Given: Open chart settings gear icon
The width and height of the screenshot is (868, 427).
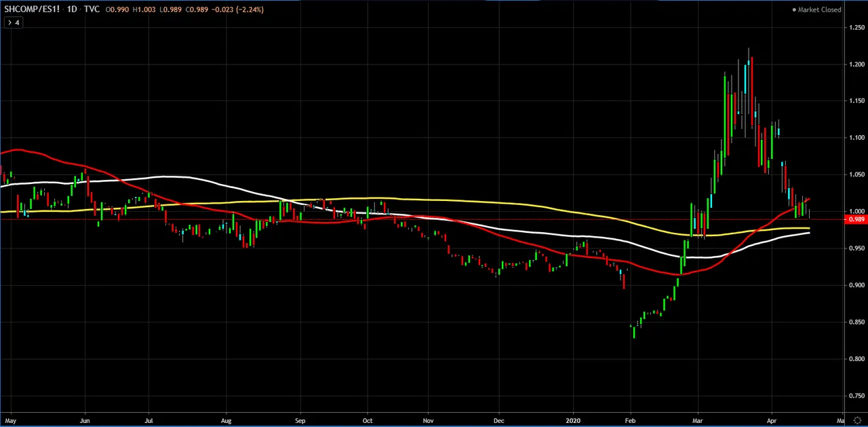Looking at the screenshot, I should (x=858, y=420).
